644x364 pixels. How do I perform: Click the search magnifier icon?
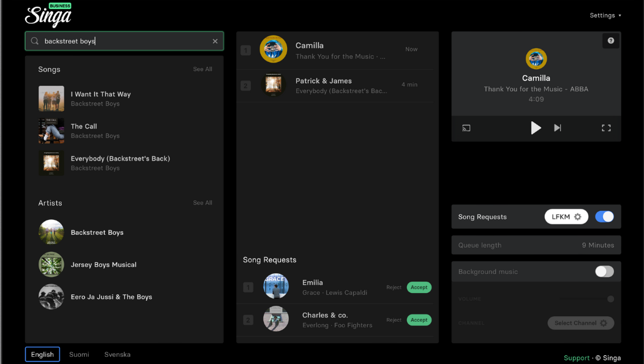pos(35,41)
